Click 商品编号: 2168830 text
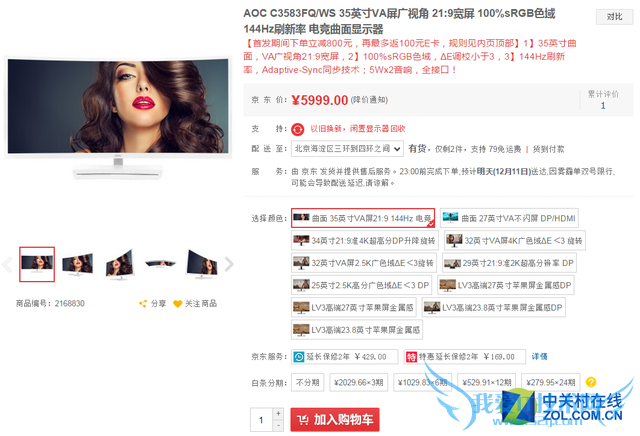 pyautogui.click(x=50, y=304)
